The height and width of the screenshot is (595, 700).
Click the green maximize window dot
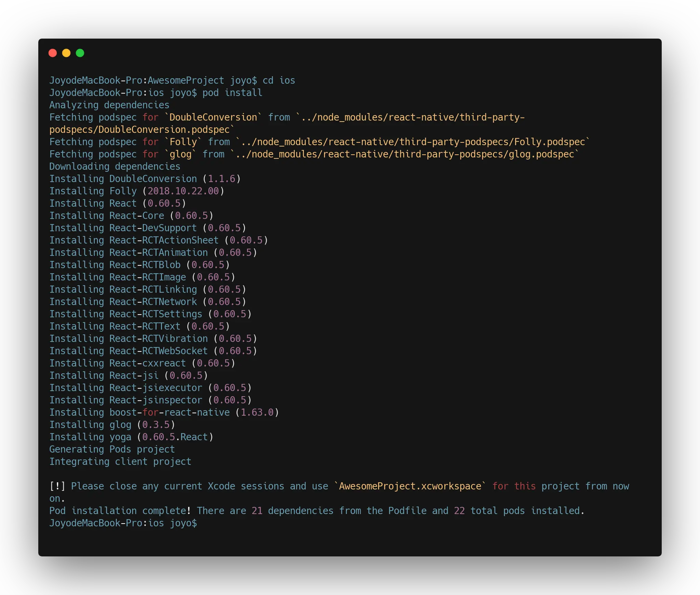point(80,53)
